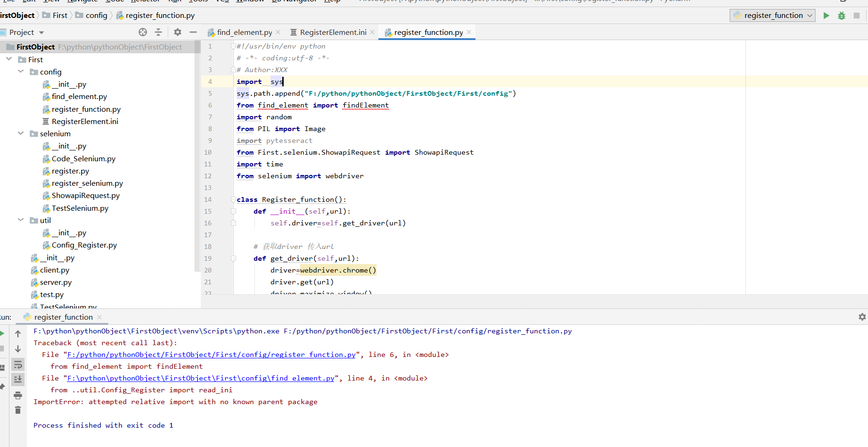This screenshot has height=447, width=868.
Task: Close the register_function run tab
Action: pyautogui.click(x=99, y=317)
